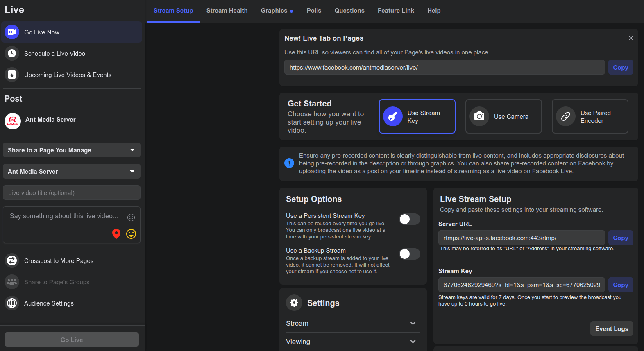Viewport: 644px width, 351px height.
Task: Open the Stream Health tab
Action: [227, 11]
